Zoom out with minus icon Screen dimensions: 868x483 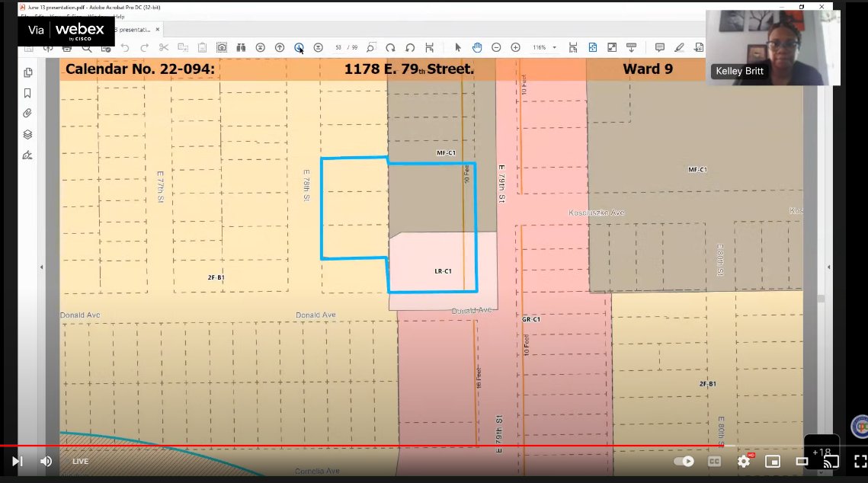point(496,47)
